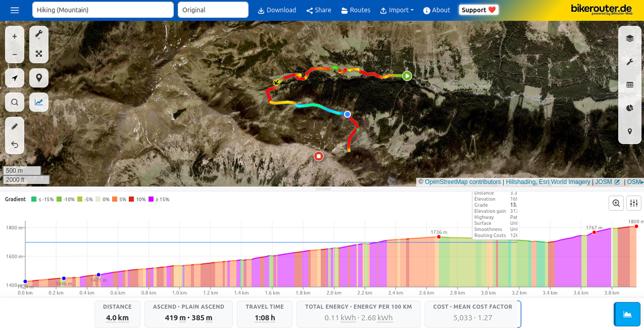Fit route to screen with expand icon
The width and height of the screenshot is (644, 330).
click(39, 54)
